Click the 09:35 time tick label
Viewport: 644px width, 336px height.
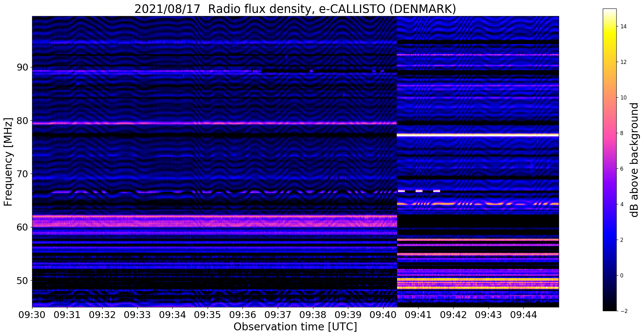click(x=207, y=315)
